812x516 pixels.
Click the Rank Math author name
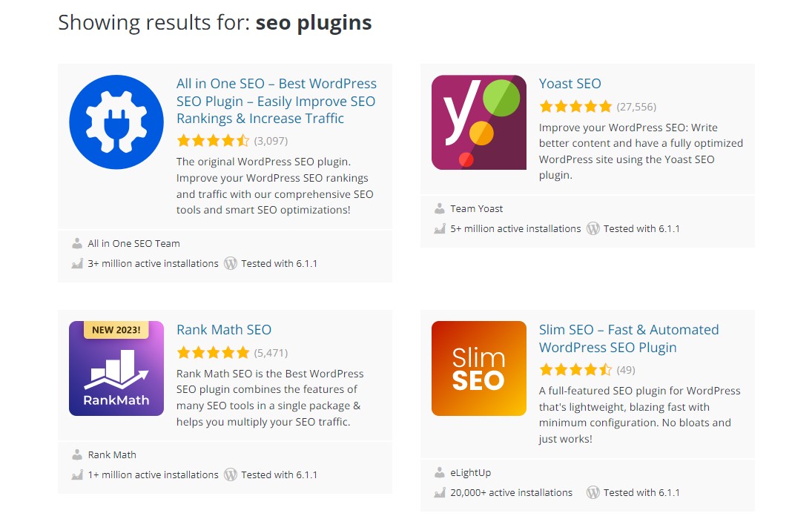point(112,454)
